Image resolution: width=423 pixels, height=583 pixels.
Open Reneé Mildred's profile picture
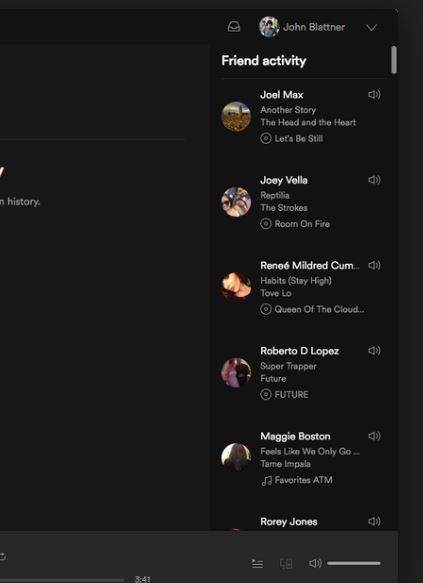236,287
